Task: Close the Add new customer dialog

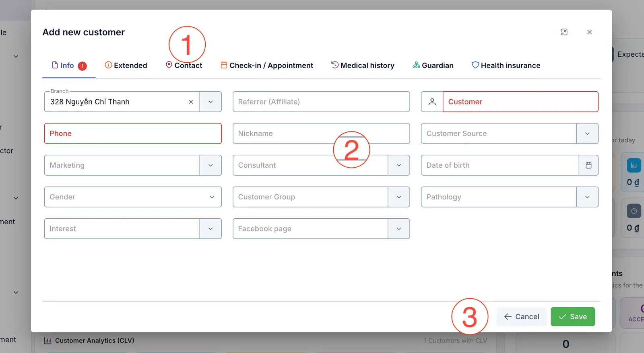Action: [589, 32]
